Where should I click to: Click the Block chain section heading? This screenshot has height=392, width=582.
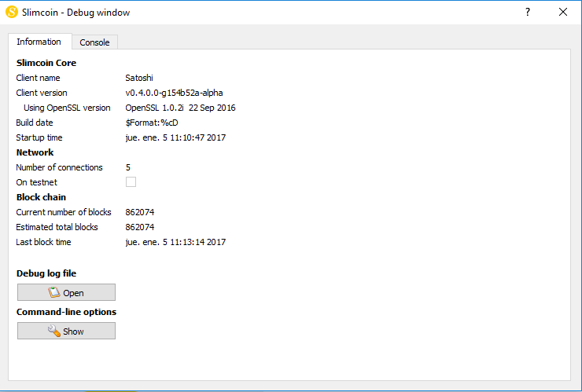pyautogui.click(x=41, y=197)
